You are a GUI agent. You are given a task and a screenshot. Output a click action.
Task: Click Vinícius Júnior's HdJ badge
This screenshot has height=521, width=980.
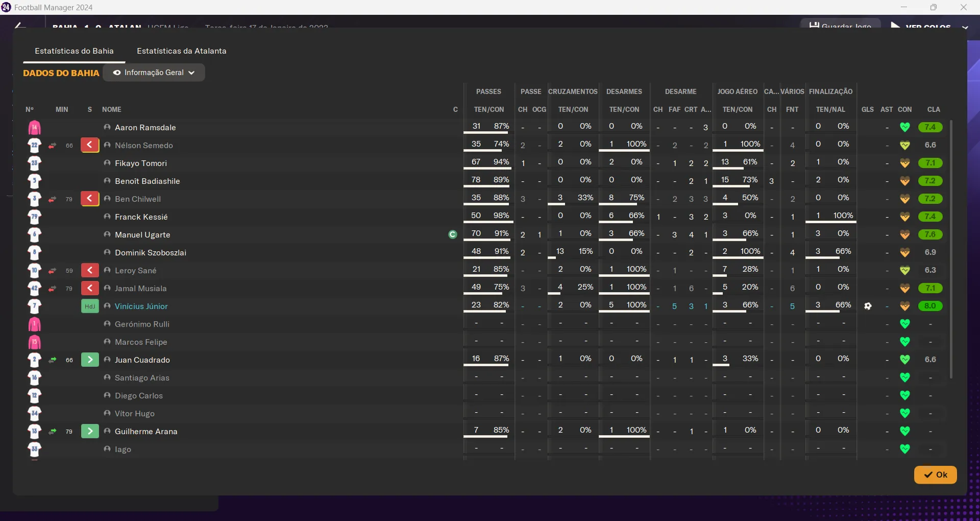90,306
